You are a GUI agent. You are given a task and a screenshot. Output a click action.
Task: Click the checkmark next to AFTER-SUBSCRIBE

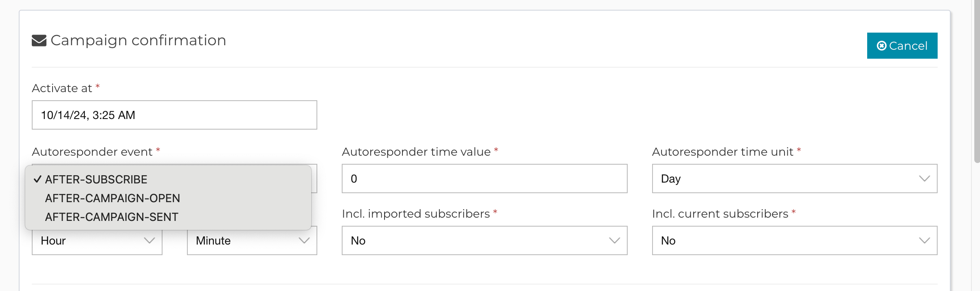(37, 179)
